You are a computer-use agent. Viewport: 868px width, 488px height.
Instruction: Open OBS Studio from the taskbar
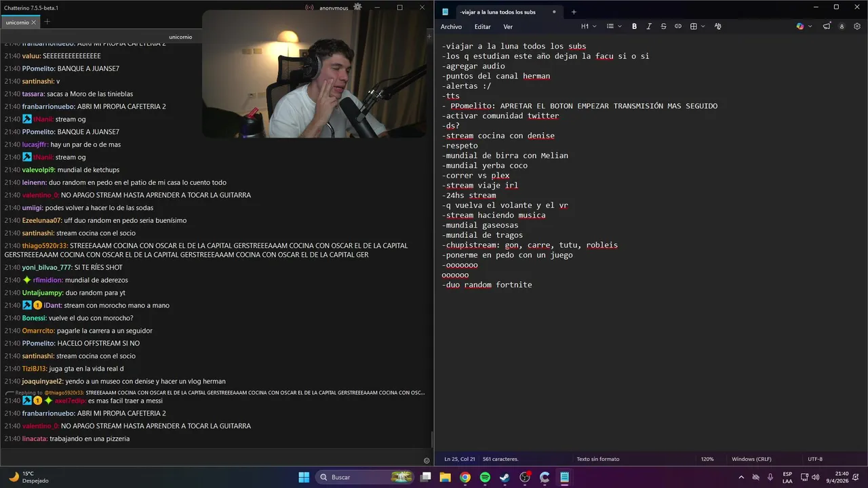(x=525, y=477)
